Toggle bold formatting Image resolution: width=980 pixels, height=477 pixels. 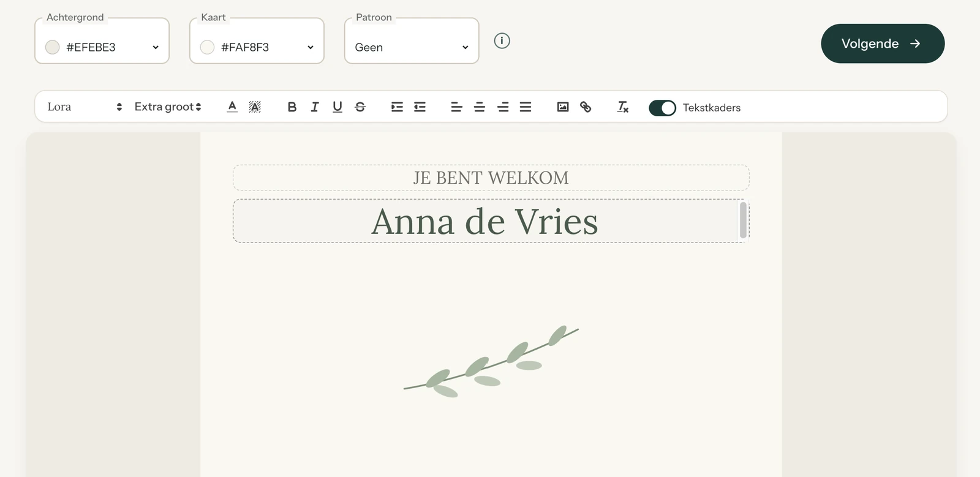click(292, 107)
